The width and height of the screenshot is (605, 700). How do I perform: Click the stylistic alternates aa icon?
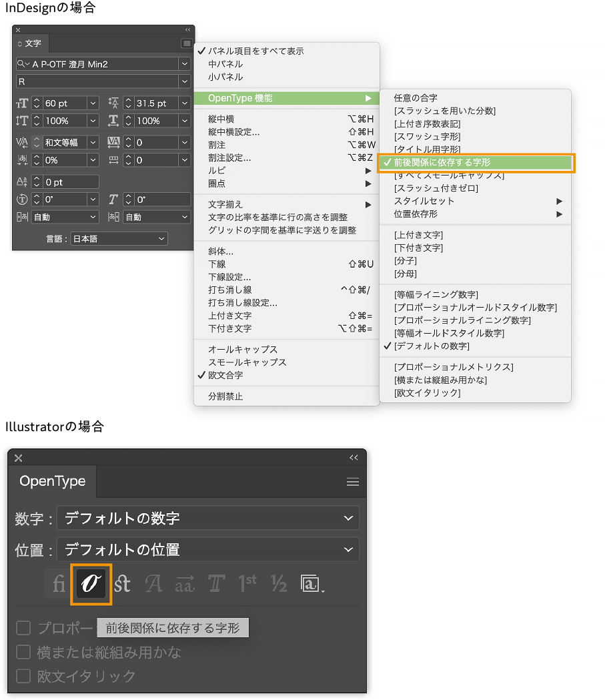185,583
